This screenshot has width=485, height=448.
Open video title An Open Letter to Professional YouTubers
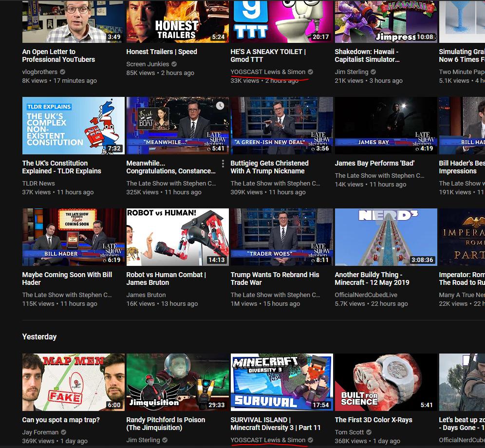tap(58, 56)
